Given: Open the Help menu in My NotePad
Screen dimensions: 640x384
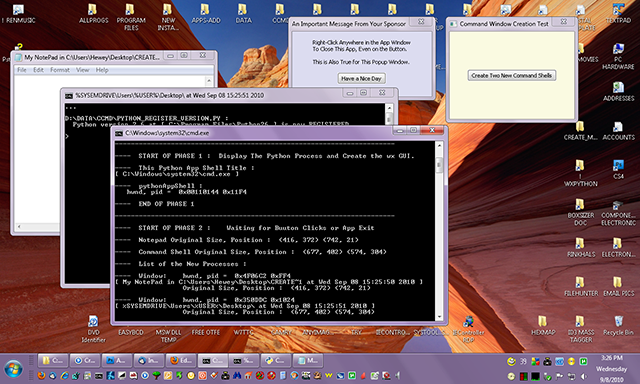Looking at the screenshot, I should coord(102,70).
